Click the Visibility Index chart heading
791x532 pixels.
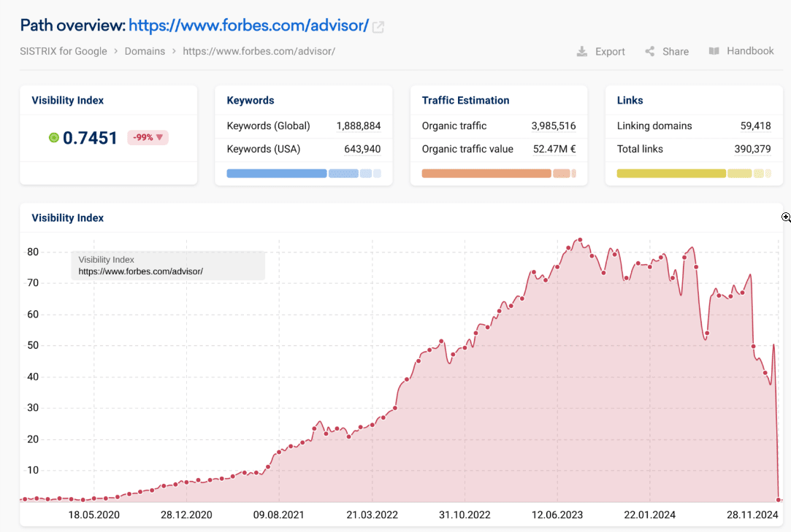click(68, 218)
